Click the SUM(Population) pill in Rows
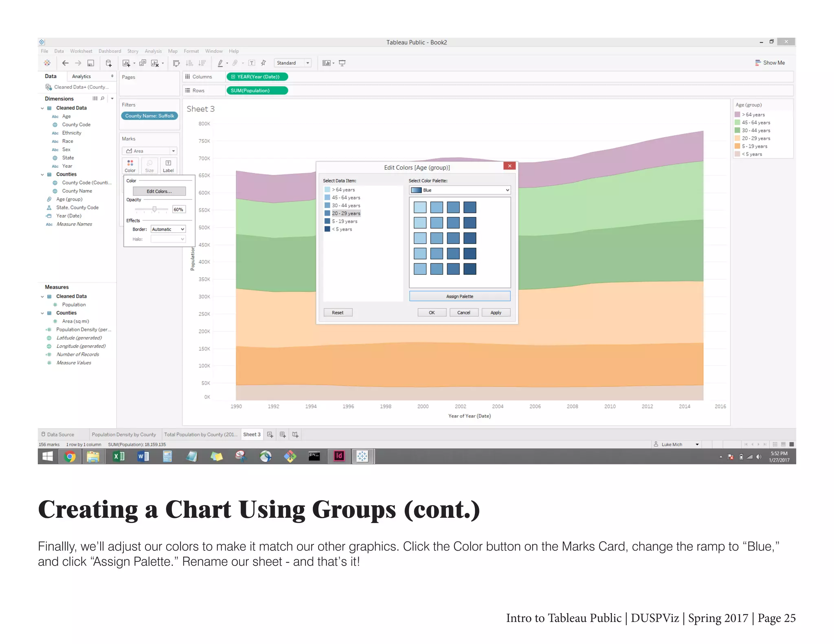Image resolution: width=834 pixels, height=644 pixels. point(257,90)
